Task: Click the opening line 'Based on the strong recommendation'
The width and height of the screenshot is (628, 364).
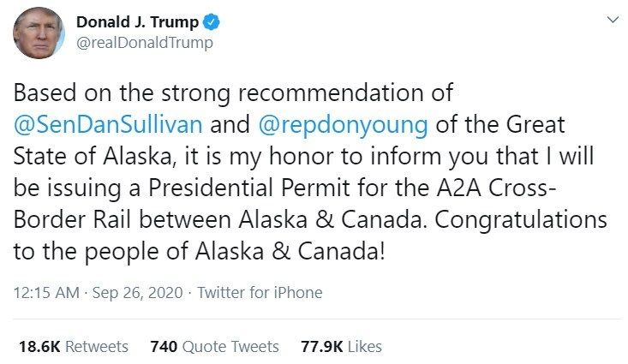Action: tap(219, 93)
